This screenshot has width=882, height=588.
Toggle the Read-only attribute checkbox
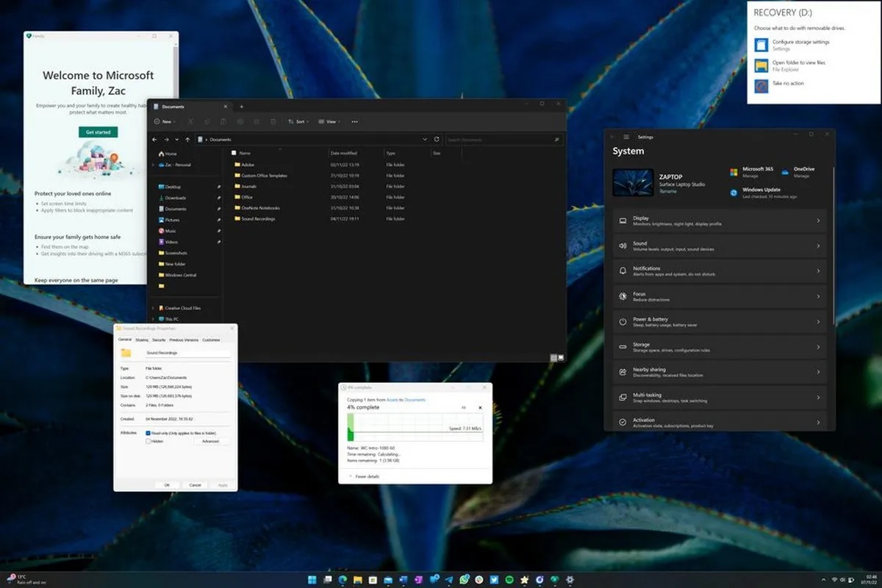pyautogui.click(x=148, y=434)
